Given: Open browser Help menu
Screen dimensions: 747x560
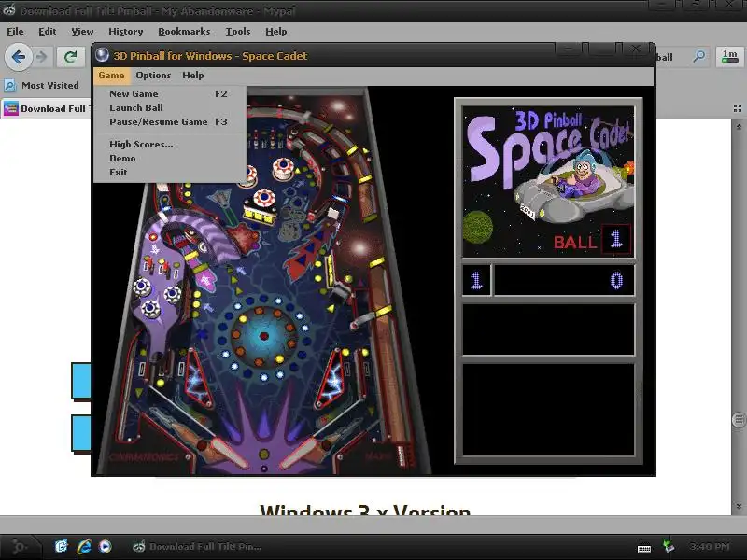Looking at the screenshot, I should click(x=275, y=32).
